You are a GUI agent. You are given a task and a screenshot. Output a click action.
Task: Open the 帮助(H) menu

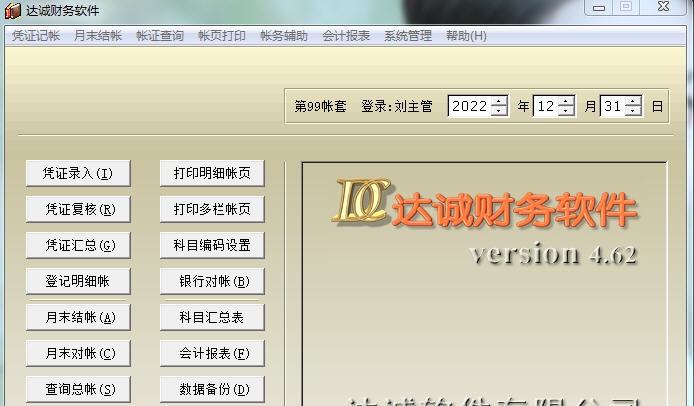[x=466, y=35]
